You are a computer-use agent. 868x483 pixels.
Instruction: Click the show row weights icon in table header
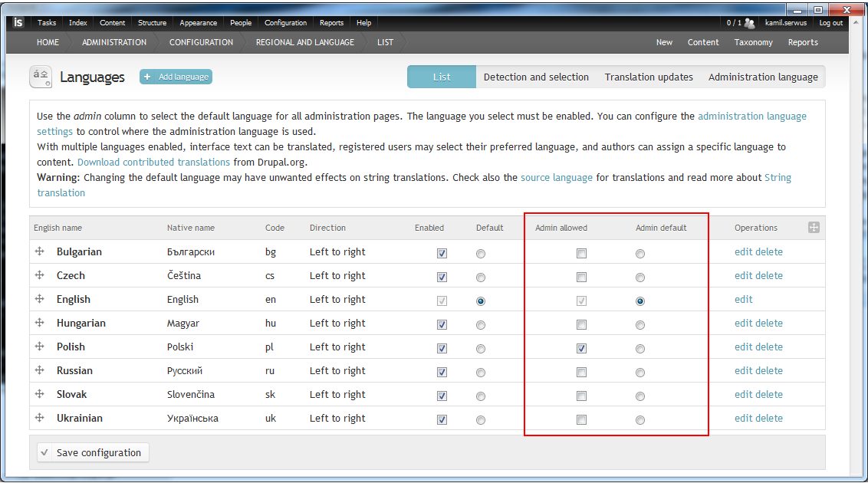click(814, 228)
